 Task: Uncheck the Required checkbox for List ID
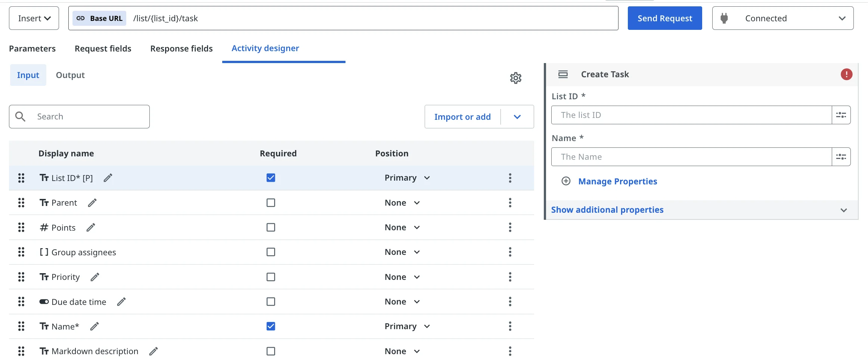pos(271,178)
